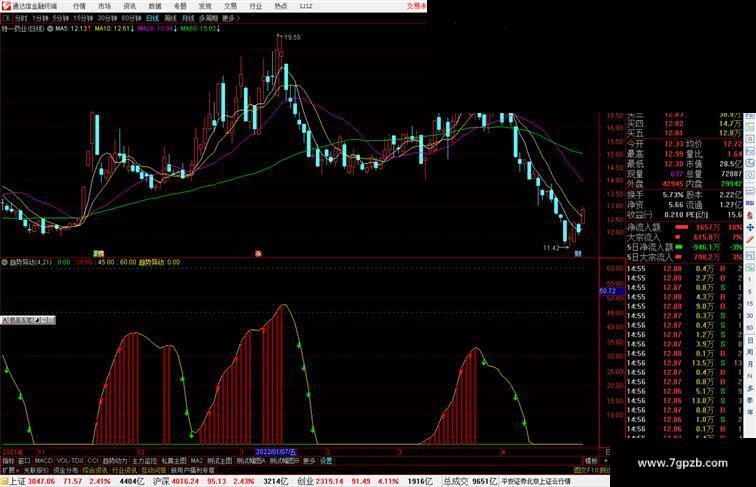Switch chart to 30分钟 period
Viewport: 756px width, 487px height.
[107, 18]
